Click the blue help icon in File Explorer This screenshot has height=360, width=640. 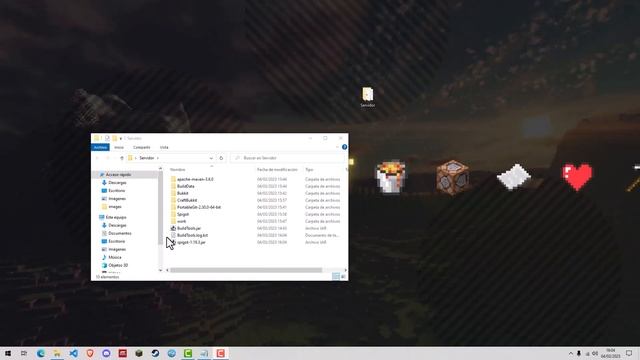(x=344, y=147)
